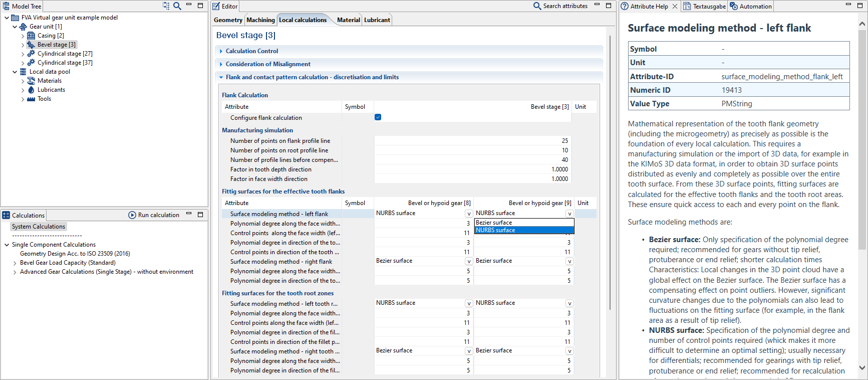868x380 pixels.
Task: Click the Gear unit [1] icon
Action: pos(23,27)
